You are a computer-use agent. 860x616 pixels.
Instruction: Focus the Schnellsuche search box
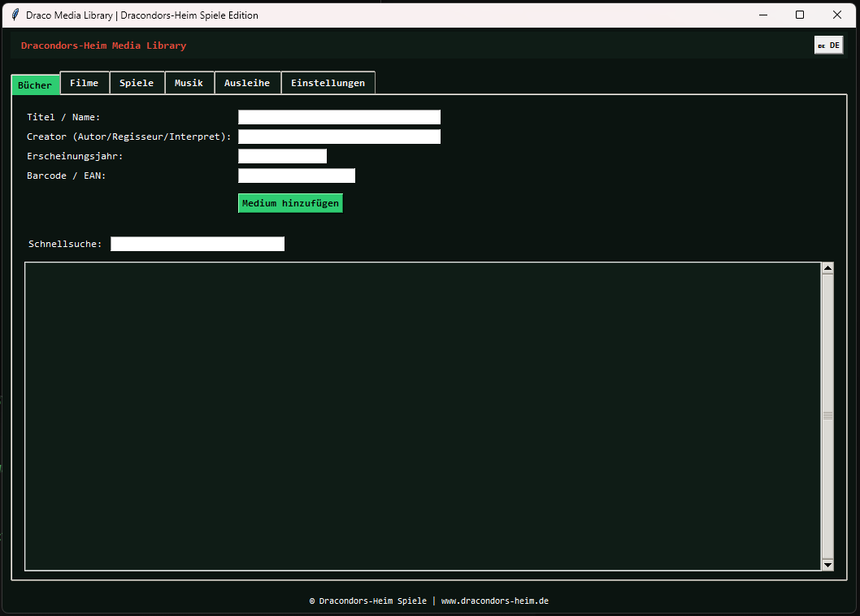[x=198, y=244]
